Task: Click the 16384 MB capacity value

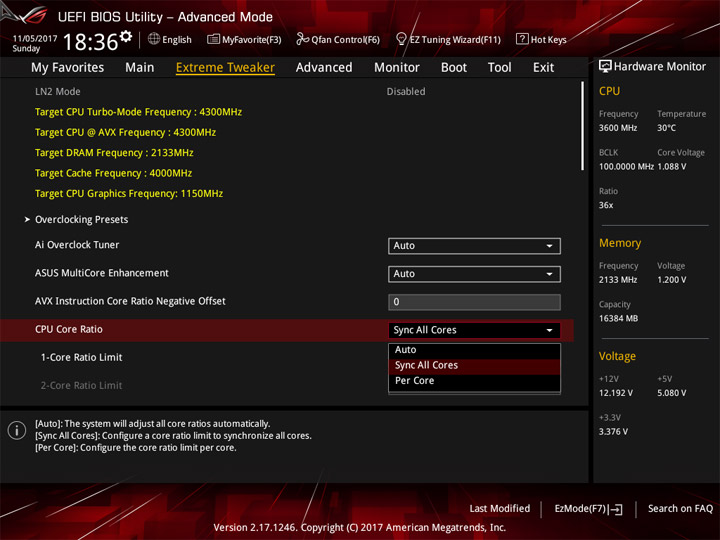Action: pos(618,319)
